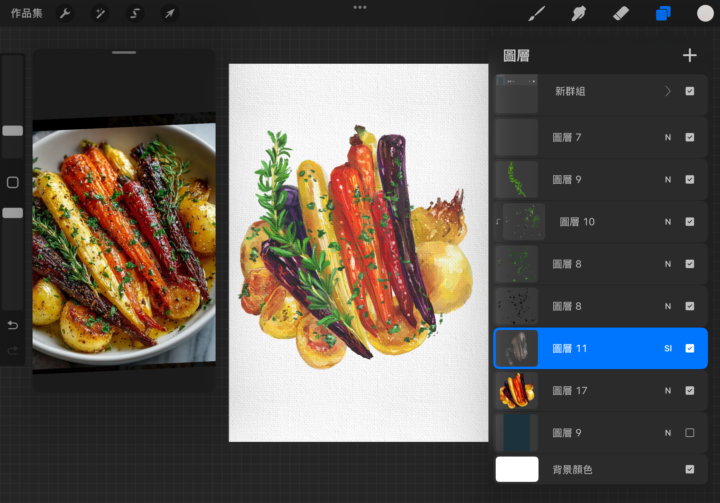The height and width of the screenshot is (503, 720).
Task: Open blend mode SI of 圖層 11
Action: 668,349
